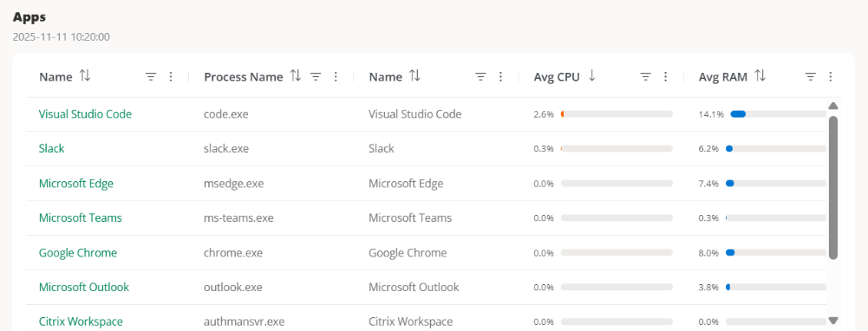Open more options for first Name column
The image size is (868, 331).
coord(171,77)
